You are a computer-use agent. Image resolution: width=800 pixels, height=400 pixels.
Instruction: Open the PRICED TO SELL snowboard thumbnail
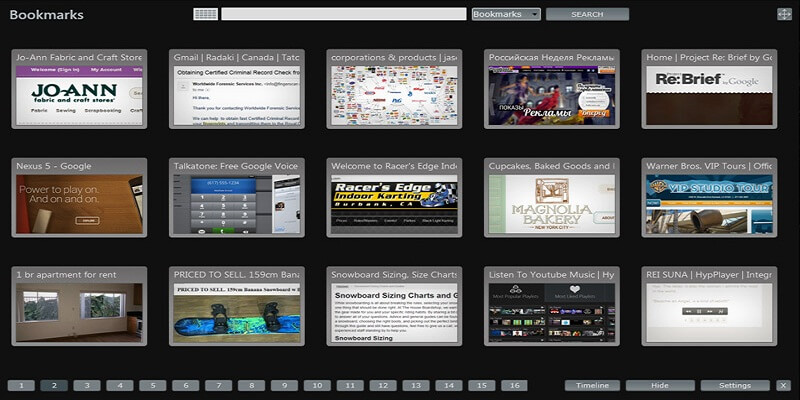[x=237, y=313]
